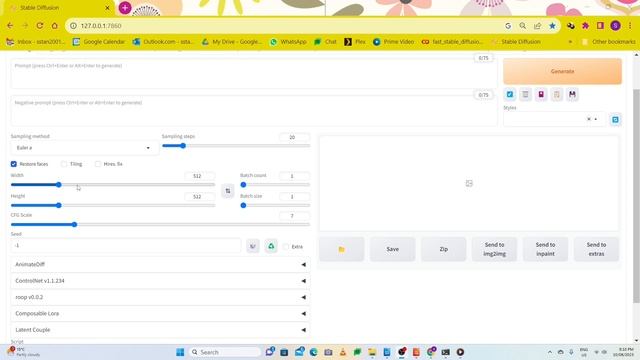Open the Camera app in the taskbar
Viewport: 640px width, 360px height.
tap(328, 352)
